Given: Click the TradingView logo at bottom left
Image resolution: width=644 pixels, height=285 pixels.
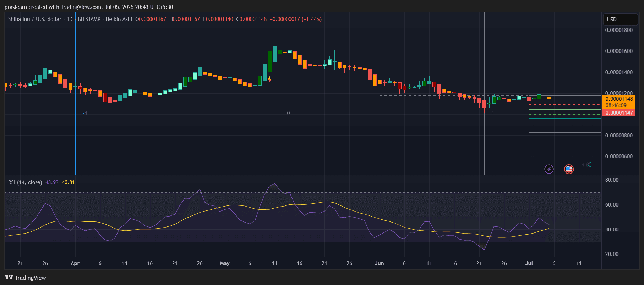Looking at the screenshot, I should 25,278.
